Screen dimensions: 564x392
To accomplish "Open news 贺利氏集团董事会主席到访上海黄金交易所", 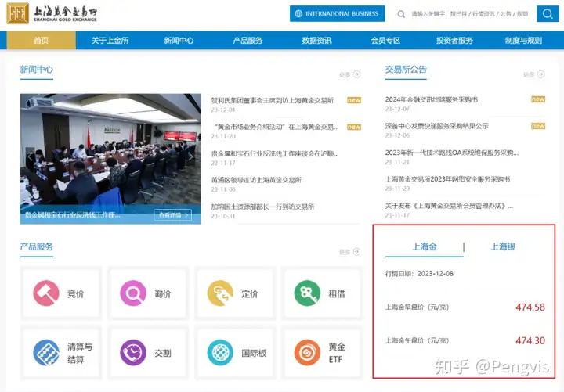I will tap(273, 100).
